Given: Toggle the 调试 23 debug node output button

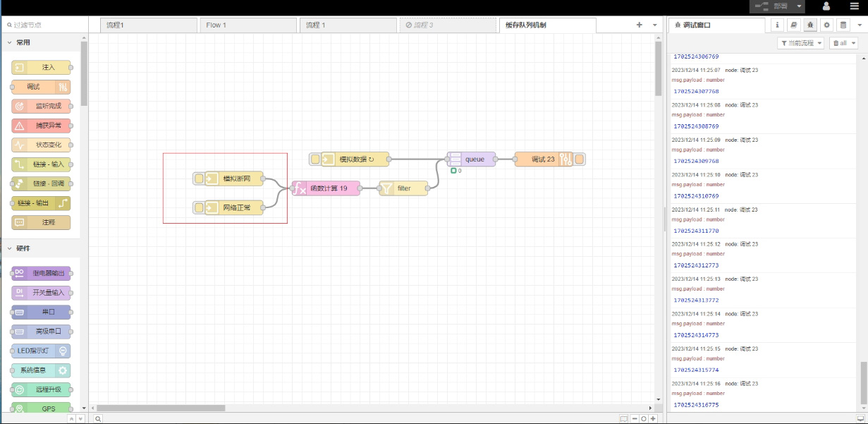Looking at the screenshot, I should (x=580, y=159).
